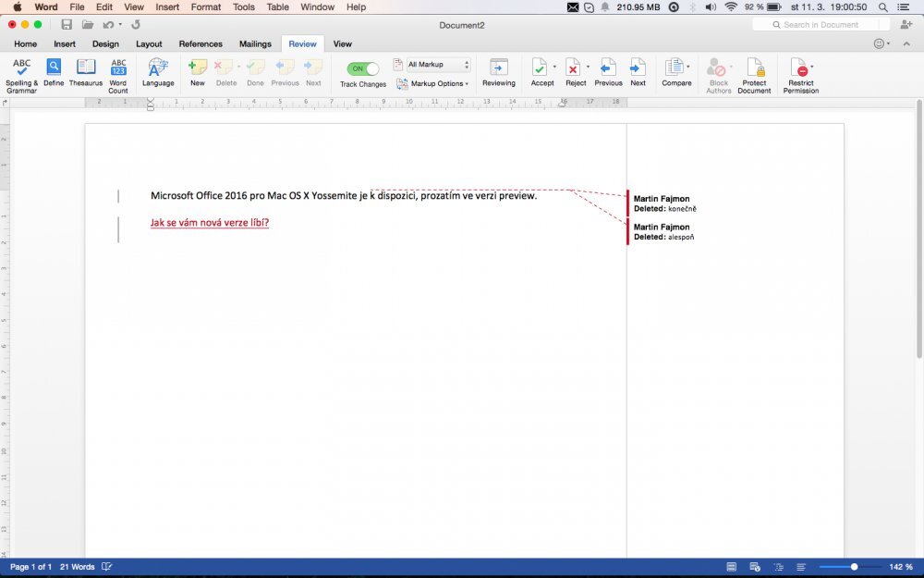Open the Thesaurus

point(85,72)
